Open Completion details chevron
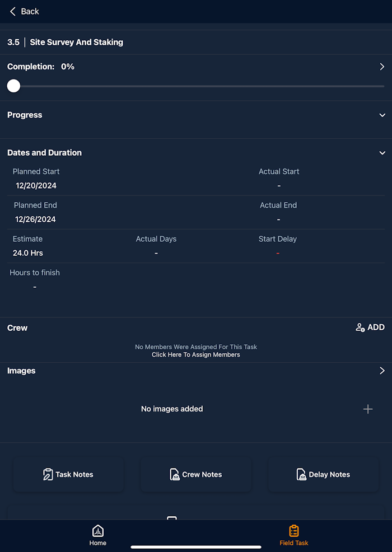392x552 pixels. [x=382, y=67]
